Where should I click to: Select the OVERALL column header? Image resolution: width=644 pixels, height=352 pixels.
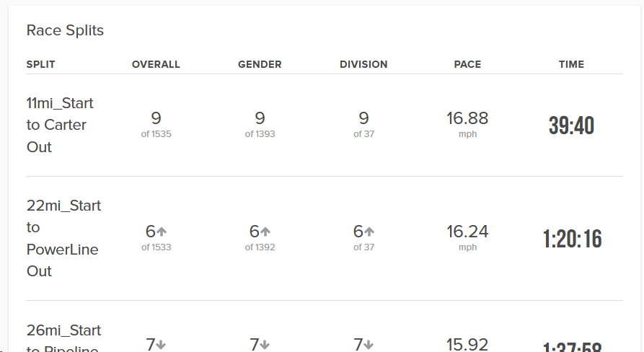point(156,64)
